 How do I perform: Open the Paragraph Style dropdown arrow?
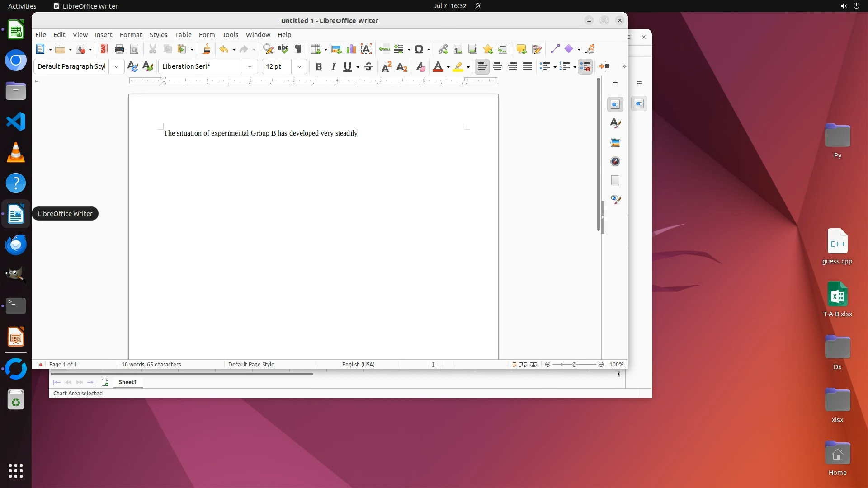[x=117, y=67]
